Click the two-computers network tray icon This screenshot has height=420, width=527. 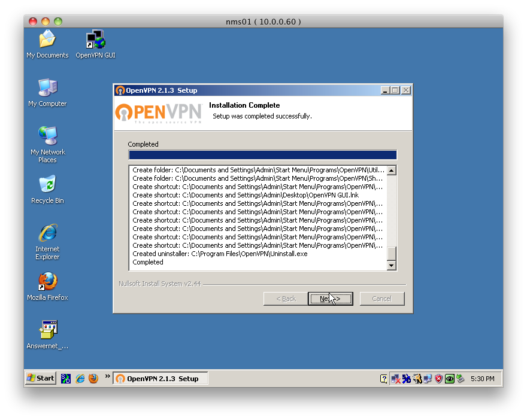428,379
